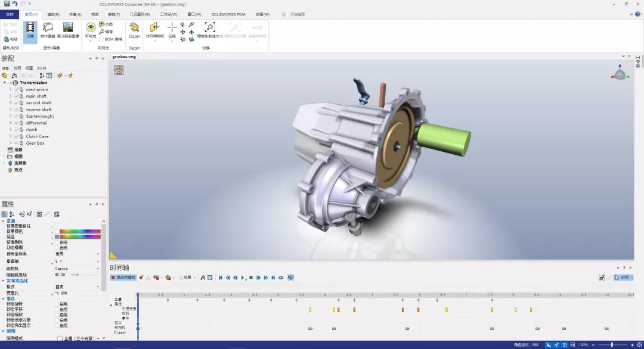
Task: Click the 背景颜色 rainbow color swatch
Action: pos(80,231)
